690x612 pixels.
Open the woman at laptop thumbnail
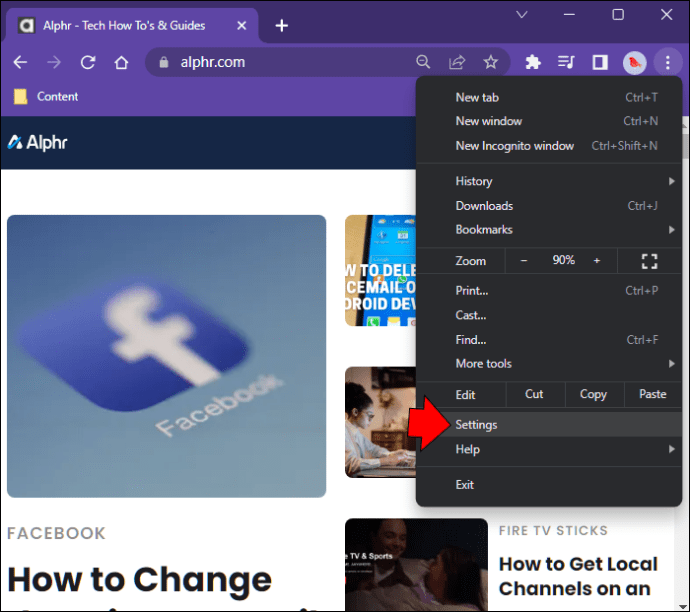point(380,422)
